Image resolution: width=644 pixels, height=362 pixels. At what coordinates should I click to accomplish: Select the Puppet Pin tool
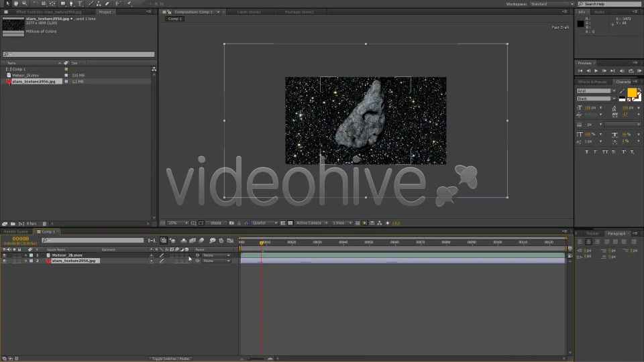coord(129,4)
